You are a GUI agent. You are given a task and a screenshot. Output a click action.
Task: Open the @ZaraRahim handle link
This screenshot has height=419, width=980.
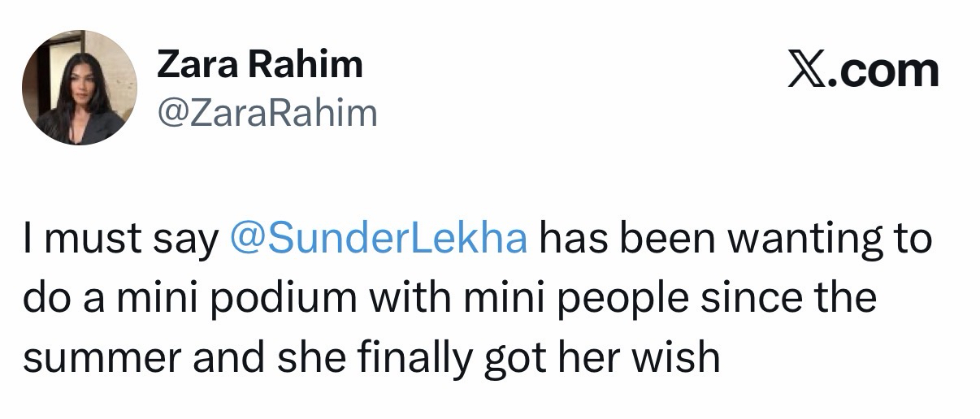(267, 113)
